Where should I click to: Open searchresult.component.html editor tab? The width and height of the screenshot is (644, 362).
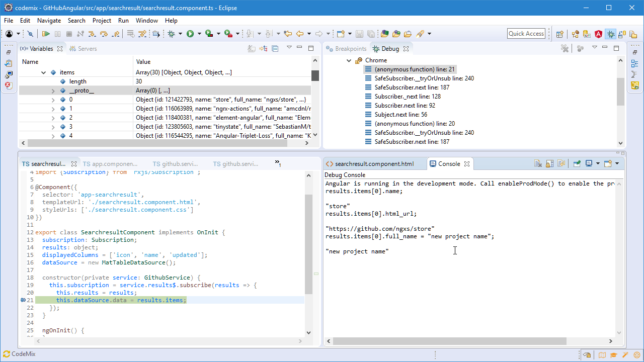point(374,164)
